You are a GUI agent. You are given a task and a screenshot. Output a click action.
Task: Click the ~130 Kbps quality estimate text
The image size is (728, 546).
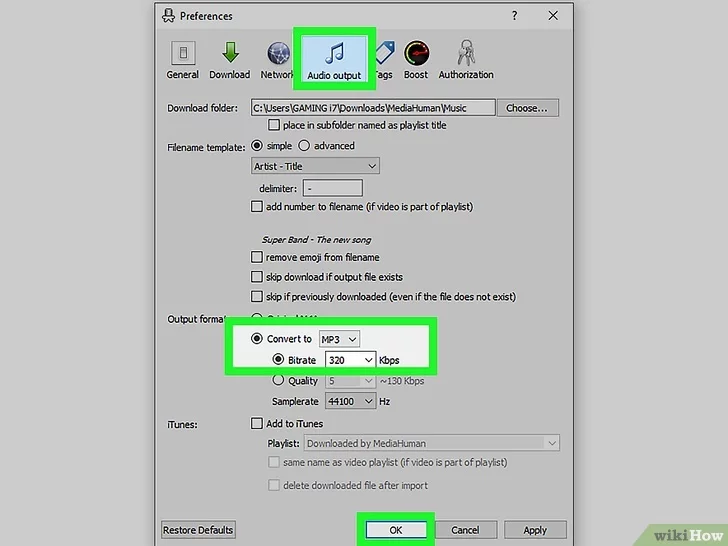(402, 381)
